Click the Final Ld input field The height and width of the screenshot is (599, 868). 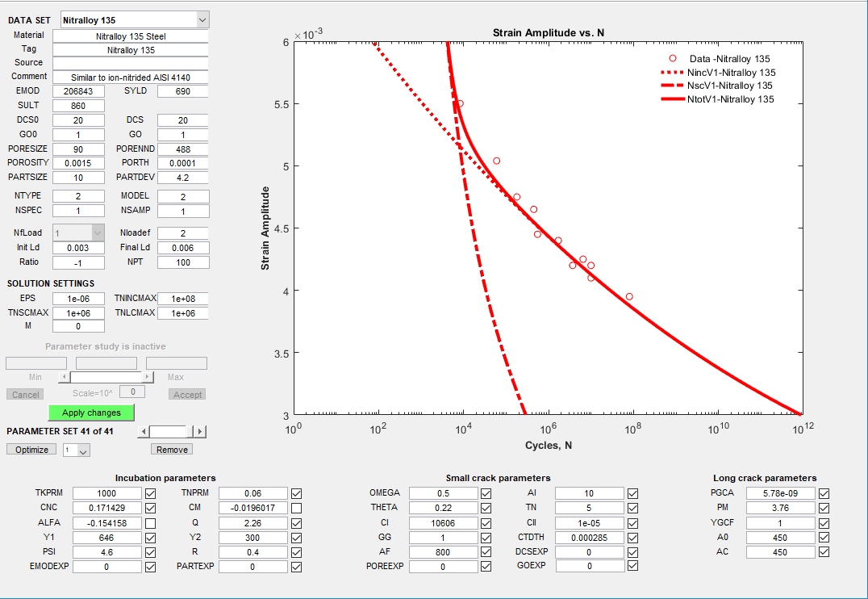(183, 248)
